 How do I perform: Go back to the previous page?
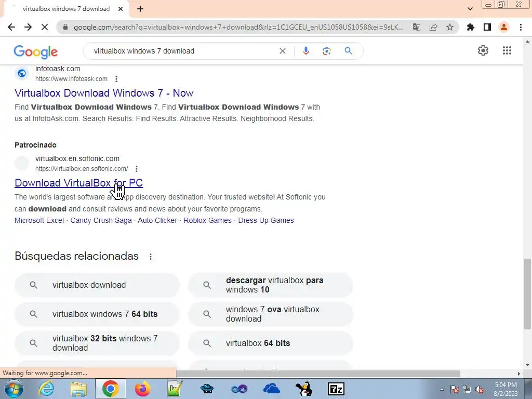[x=11, y=27]
